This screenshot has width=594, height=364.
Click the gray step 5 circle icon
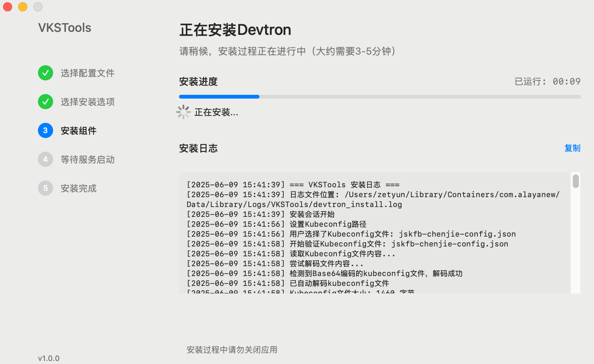[46, 188]
